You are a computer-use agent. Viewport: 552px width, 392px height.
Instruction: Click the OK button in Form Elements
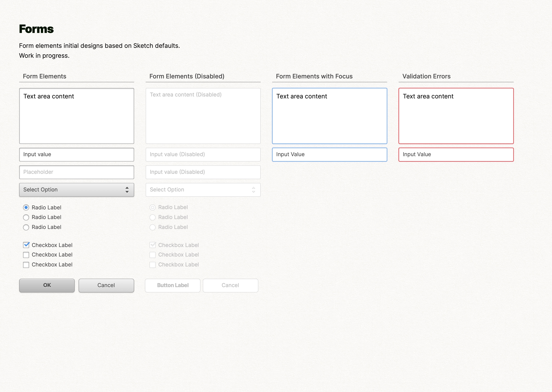(x=47, y=285)
